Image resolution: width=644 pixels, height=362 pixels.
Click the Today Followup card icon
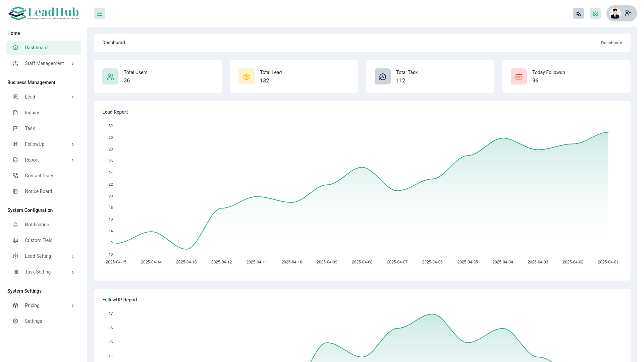tap(519, 77)
